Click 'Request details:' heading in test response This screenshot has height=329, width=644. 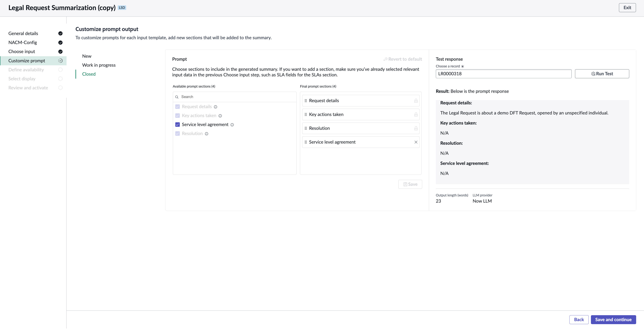(x=456, y=103)
